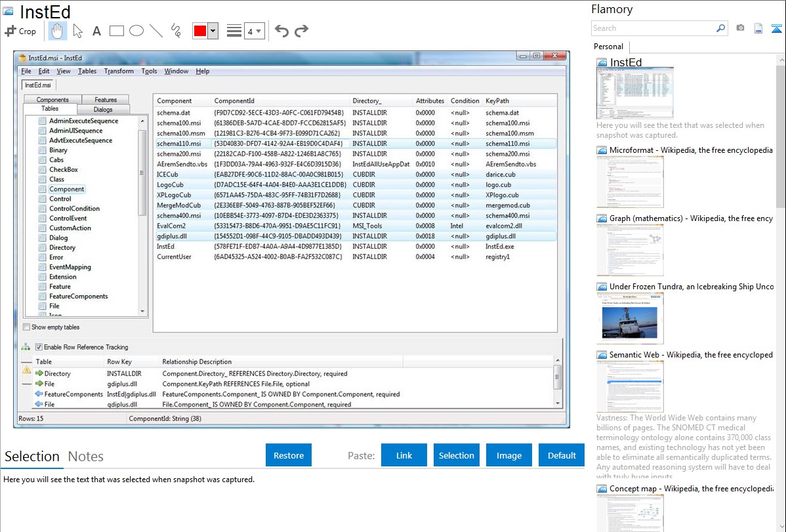Switch to the Dialogs tab
The height and width of the screenshot is (532, 786).
103,110
